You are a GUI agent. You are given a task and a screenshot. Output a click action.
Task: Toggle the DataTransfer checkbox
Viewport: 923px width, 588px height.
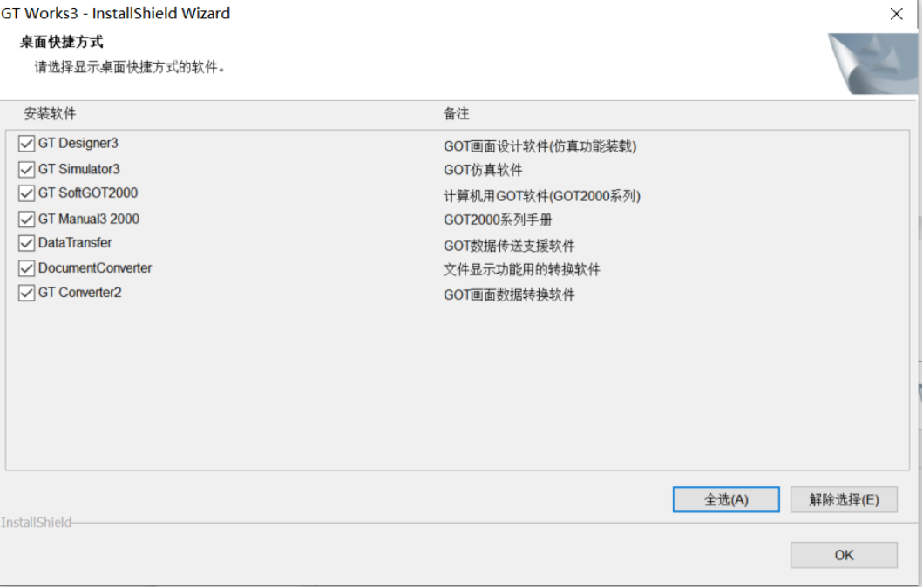26,243
